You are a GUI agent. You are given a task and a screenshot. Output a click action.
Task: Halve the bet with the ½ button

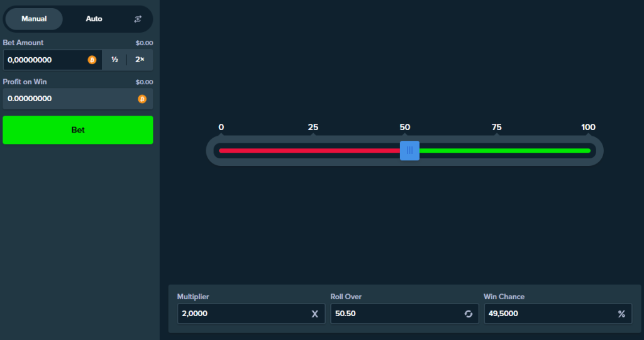[114, 60]
